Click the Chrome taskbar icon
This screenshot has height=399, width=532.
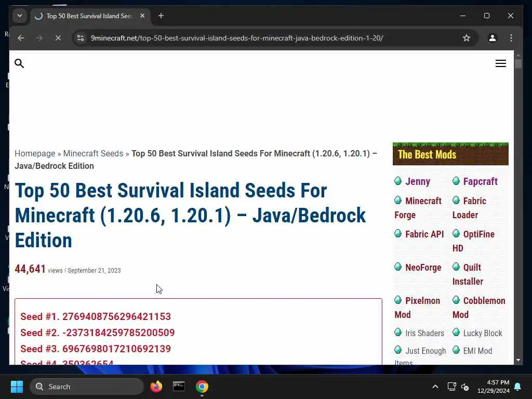click(202, 387)
